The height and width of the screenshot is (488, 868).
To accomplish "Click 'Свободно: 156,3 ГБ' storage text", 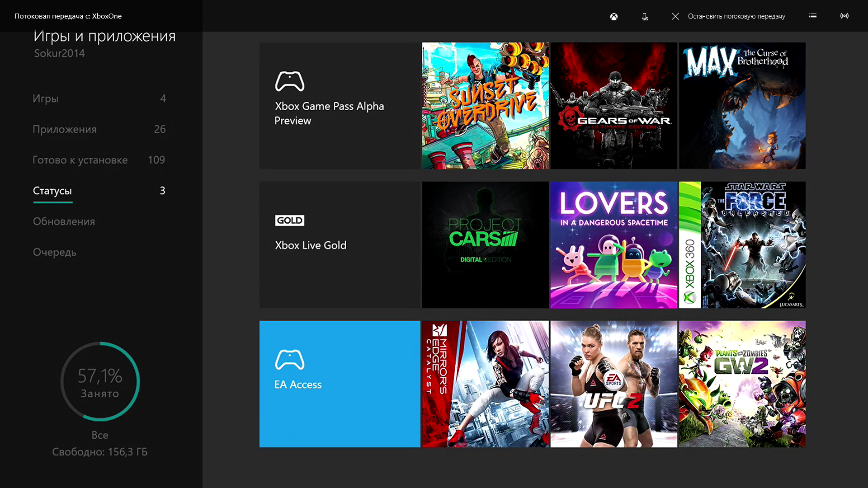I will pyautogui.click(x=100, y=452).
